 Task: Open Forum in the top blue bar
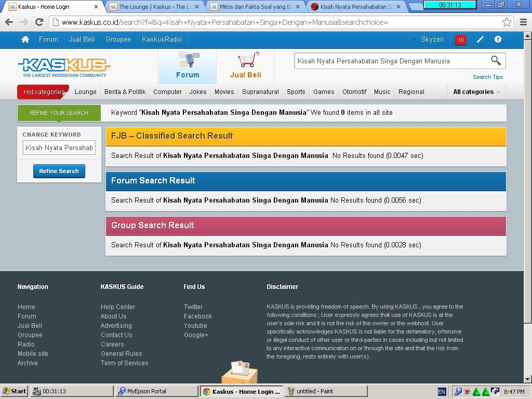48,39
